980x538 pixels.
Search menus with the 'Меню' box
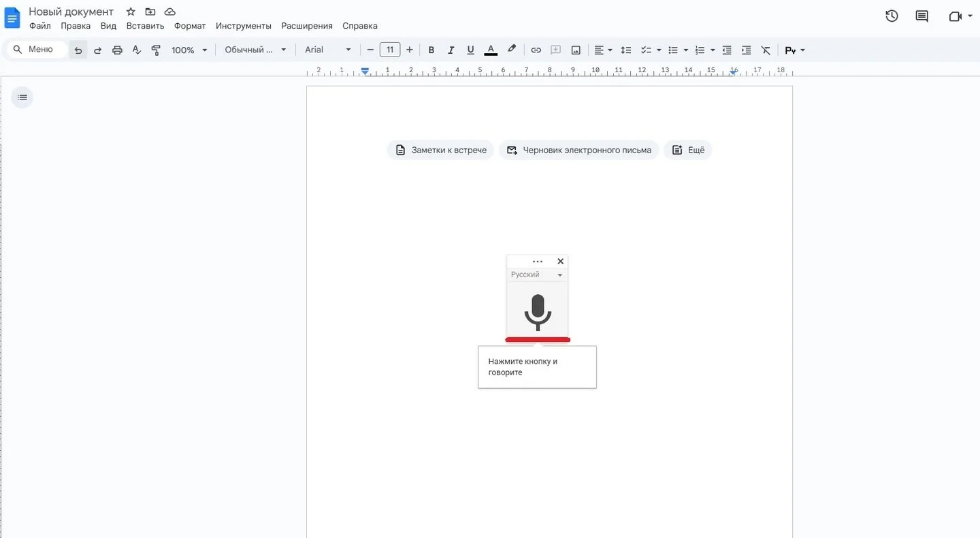(37, 50)
